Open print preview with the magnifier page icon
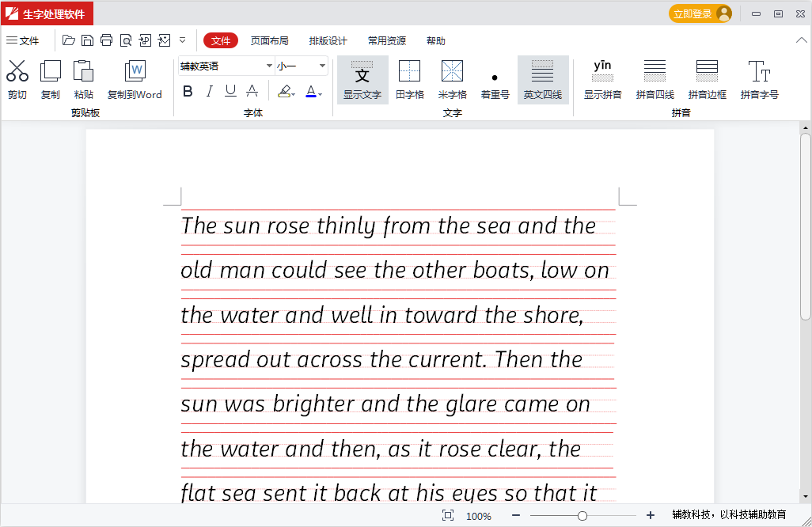The height and width of the screenshot is (527, 812). coord(126,40)
